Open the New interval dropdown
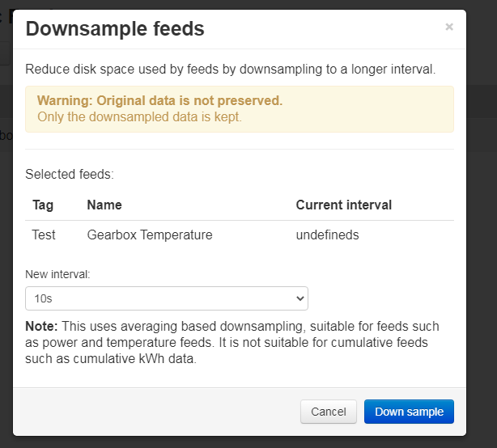The width and height of the screenshot is (497, 448). coord(167,298)
